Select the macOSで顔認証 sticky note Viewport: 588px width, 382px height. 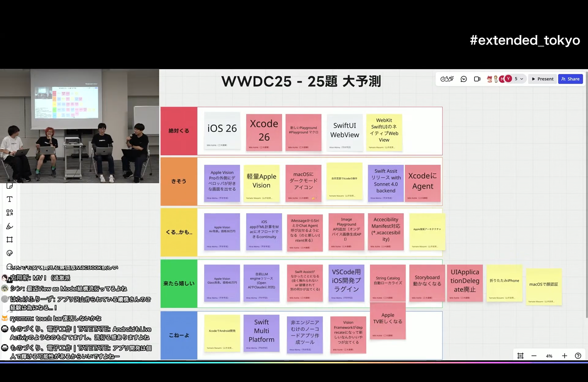point(544,286)
